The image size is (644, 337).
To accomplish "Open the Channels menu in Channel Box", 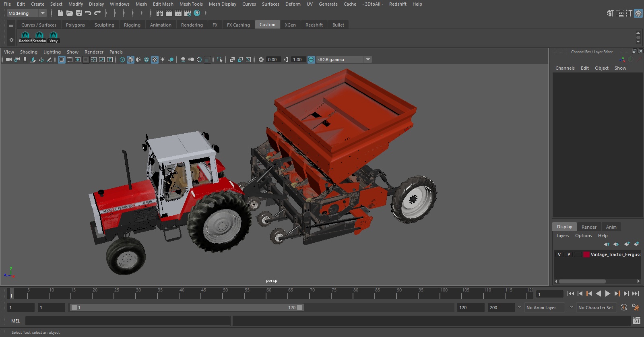I will [565, 68].
